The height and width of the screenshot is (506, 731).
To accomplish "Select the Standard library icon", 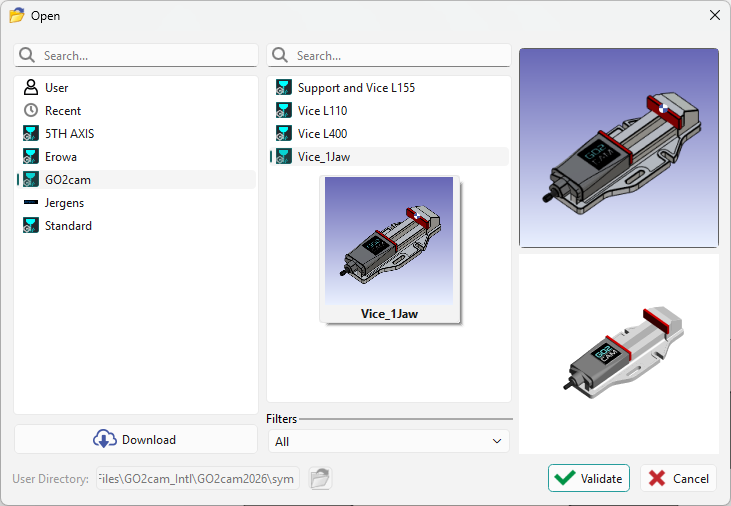I will [x=31, y=226].
